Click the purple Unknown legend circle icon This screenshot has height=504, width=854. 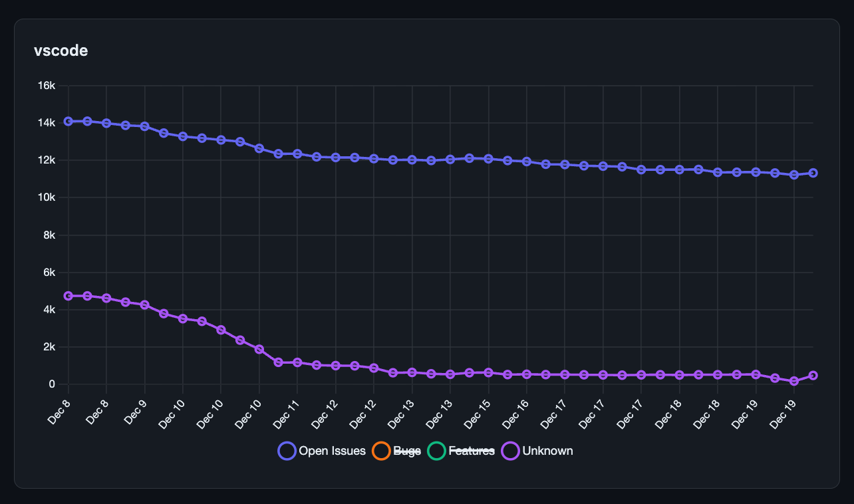511,451
